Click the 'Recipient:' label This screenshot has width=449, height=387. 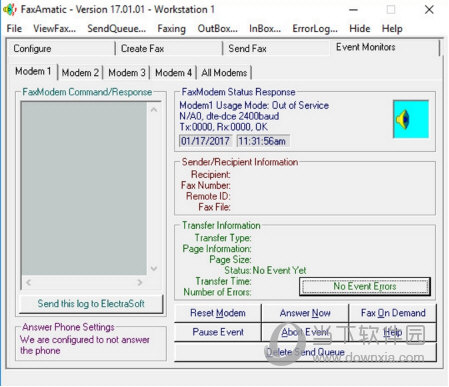[211, 174]
